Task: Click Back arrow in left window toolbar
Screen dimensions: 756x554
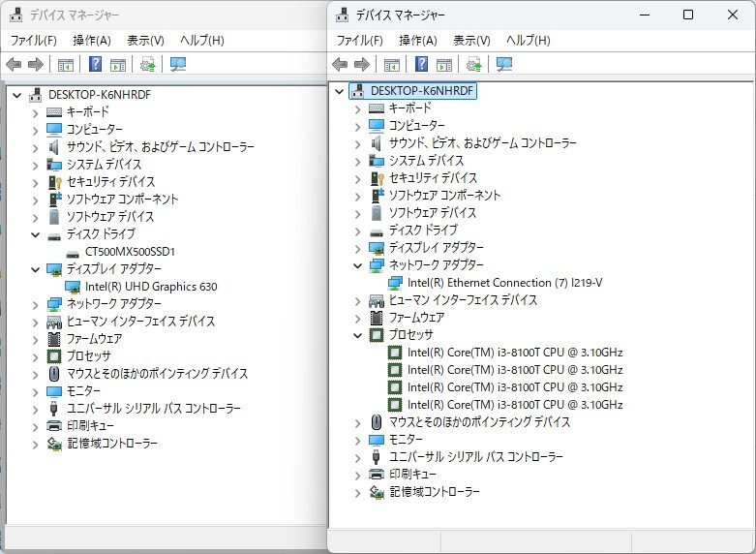Action: pos(14,64)
